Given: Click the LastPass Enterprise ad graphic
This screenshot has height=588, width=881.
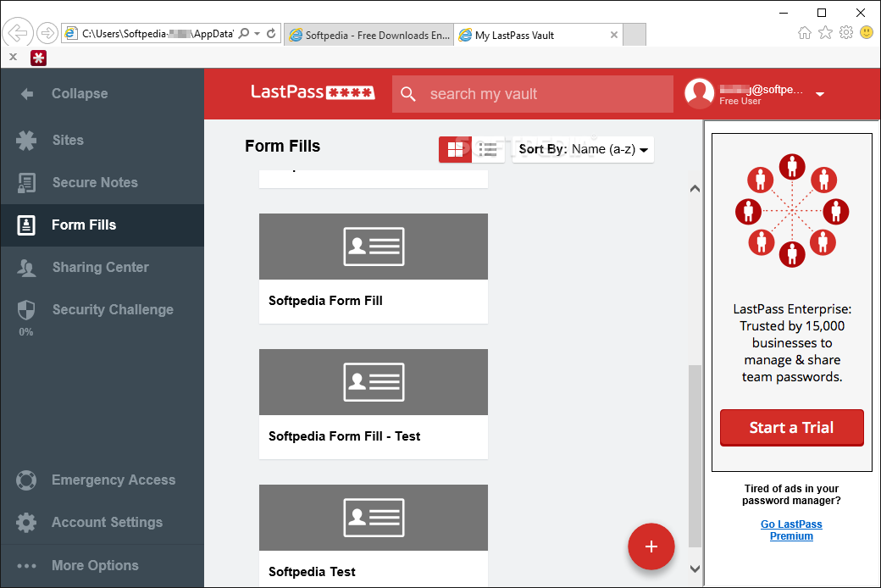Looking at the screenshot, I should [x=792, y=211].
